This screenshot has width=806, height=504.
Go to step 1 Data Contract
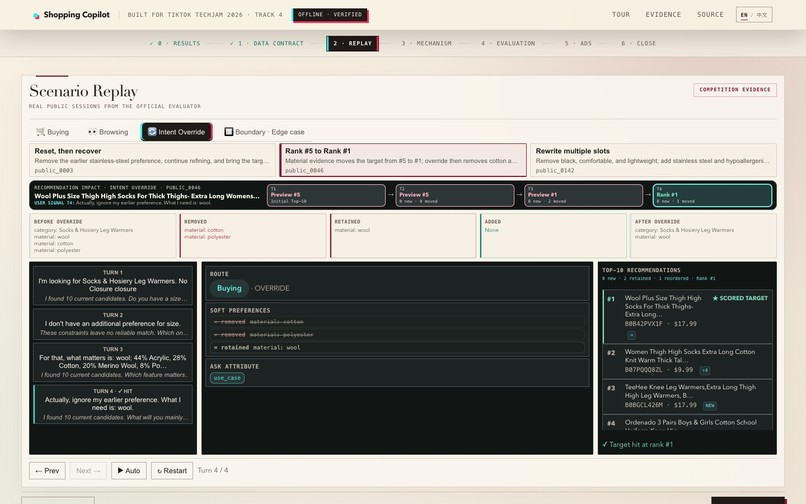pos(267,44)
